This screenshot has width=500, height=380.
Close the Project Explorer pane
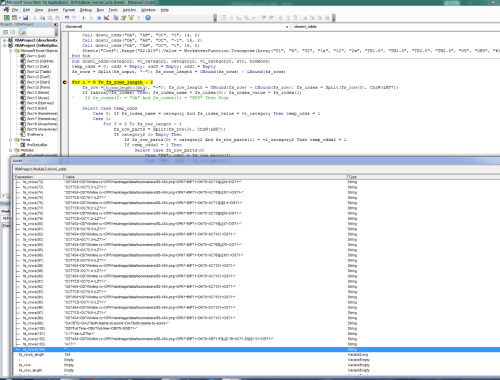[x=56, y=25]
